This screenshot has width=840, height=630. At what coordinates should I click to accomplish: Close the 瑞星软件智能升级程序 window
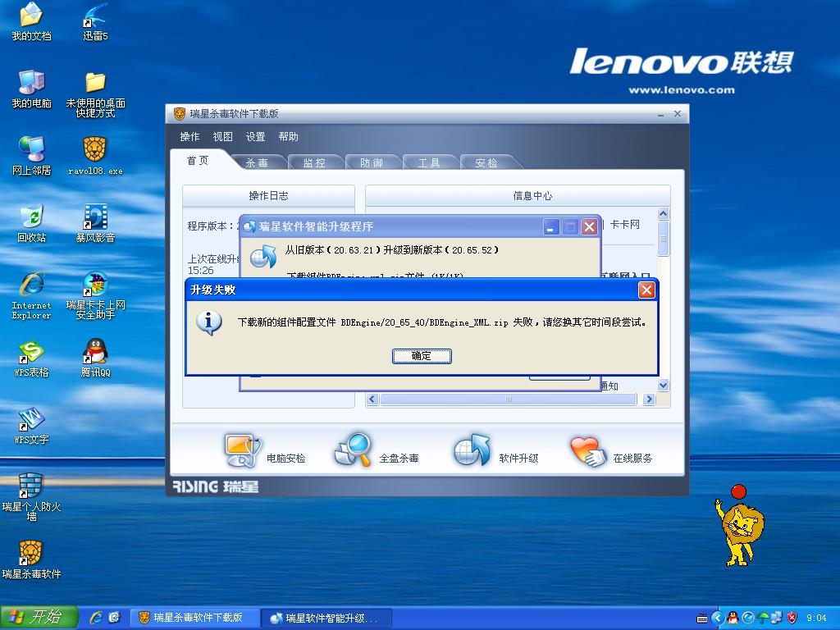click(589, 227)
